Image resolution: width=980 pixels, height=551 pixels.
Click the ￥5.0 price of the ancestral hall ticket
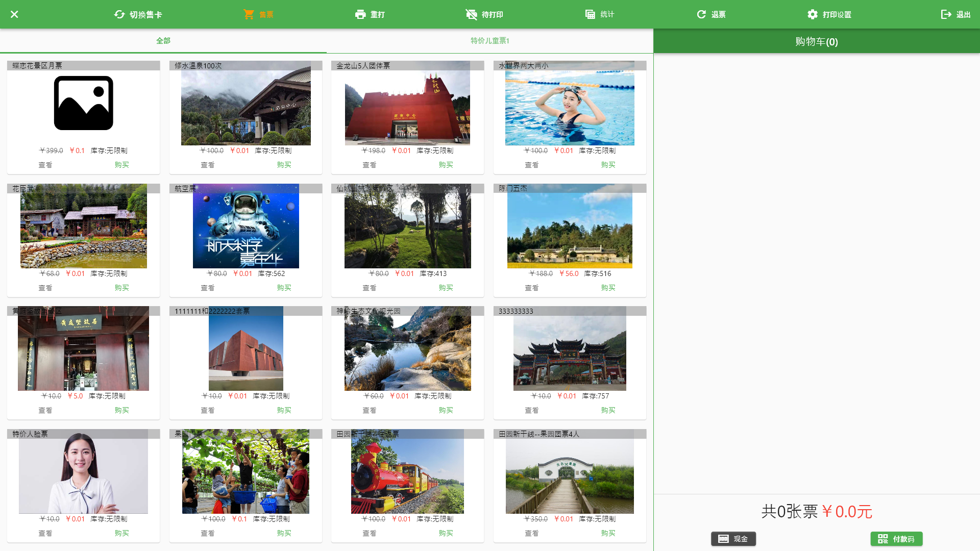click(75, 396)
